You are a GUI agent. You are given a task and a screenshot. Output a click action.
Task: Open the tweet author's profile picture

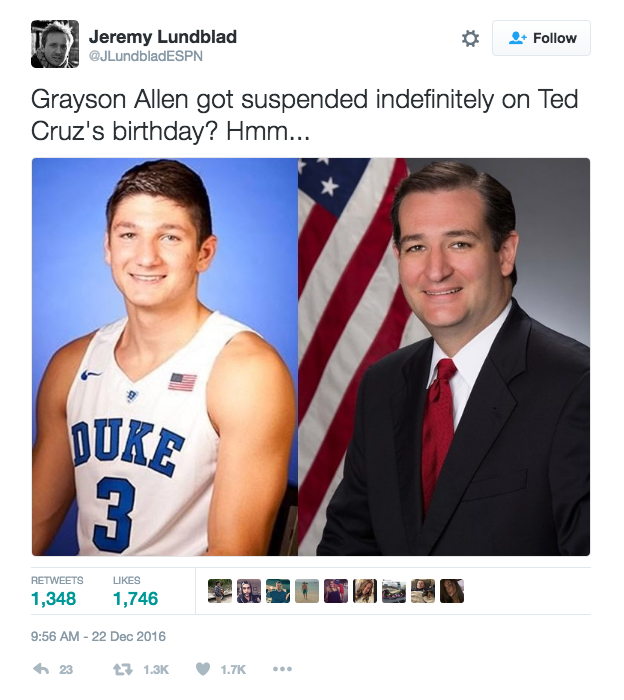click(x=55, y=44)
